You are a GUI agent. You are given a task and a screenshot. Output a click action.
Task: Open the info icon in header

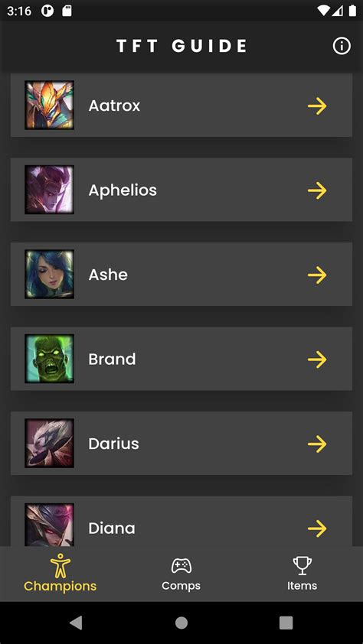[x=342, y=46]
